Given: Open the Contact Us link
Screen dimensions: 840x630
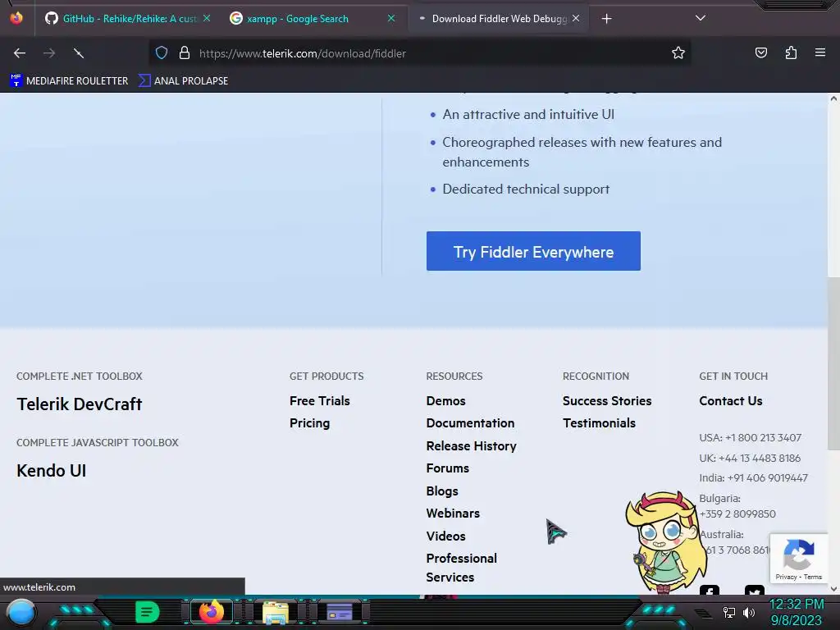Looking at the screenshot, I should (x=731, y=400).
